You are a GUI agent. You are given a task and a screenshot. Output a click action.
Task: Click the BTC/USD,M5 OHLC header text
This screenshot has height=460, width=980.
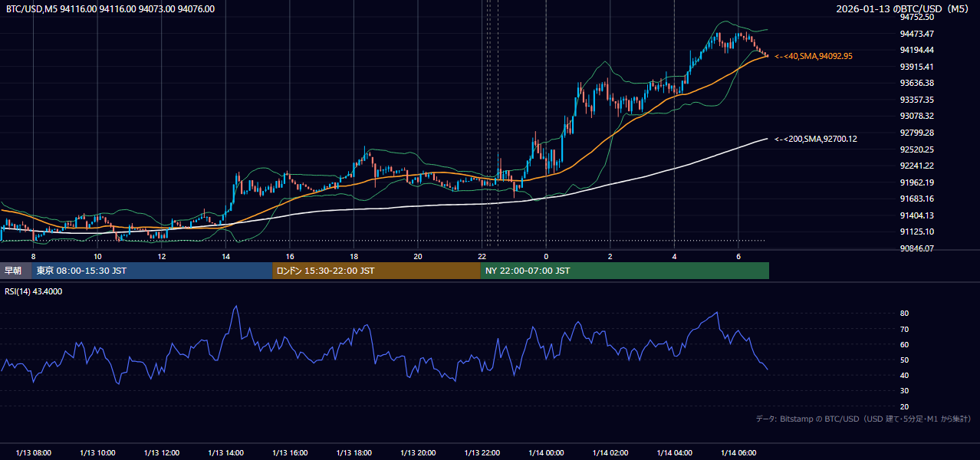pos(110,9)
